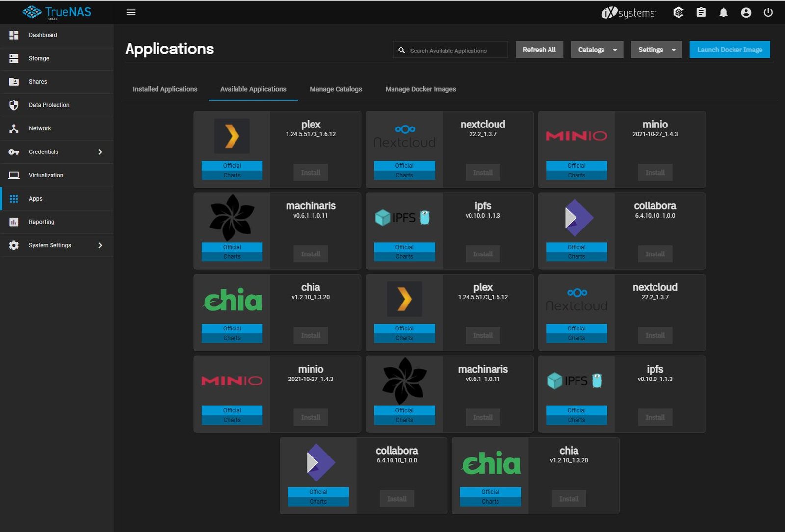Click the machinaris flower logo in second row
The width and height of the screenshot is (785, 532).
pyautogui.click(x=232, y=217)
